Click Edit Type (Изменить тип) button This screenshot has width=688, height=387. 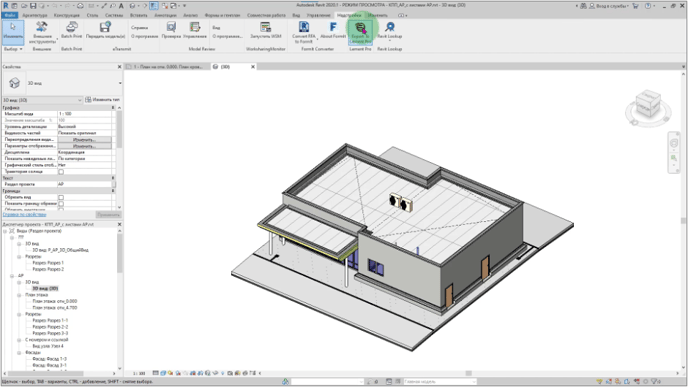pos(102,100)
